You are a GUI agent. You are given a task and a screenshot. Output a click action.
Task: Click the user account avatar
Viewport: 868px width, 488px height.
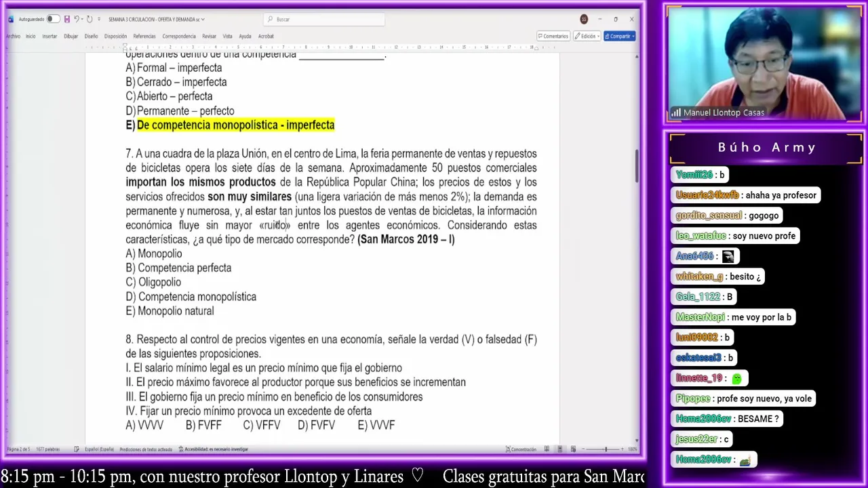coord(584,19)
